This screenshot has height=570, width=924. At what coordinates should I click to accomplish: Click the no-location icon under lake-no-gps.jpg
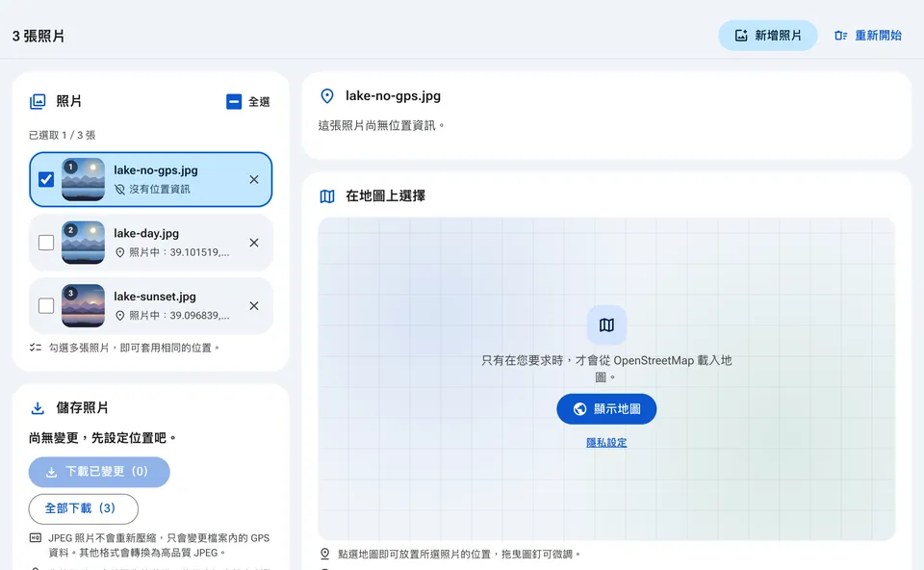pyautogui.click(x=119, y=190)
